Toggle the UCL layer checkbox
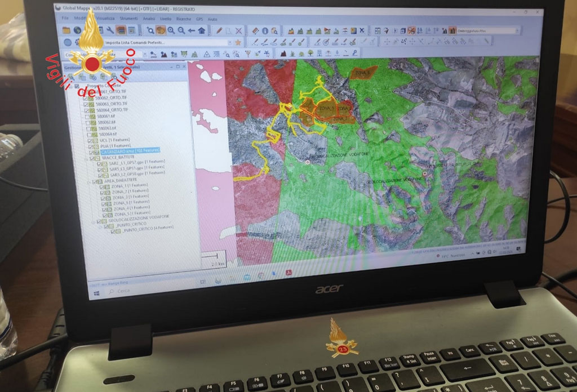 90,141
